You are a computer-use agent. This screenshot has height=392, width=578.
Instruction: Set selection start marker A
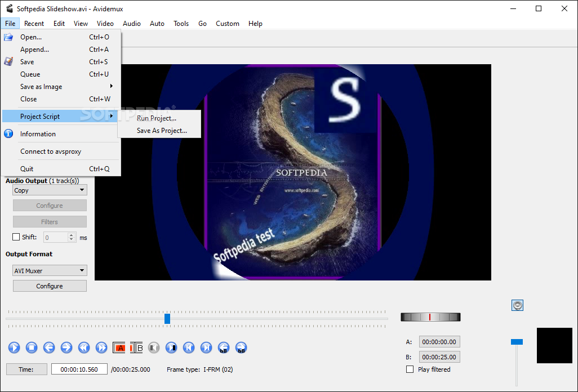pos(119,348)
